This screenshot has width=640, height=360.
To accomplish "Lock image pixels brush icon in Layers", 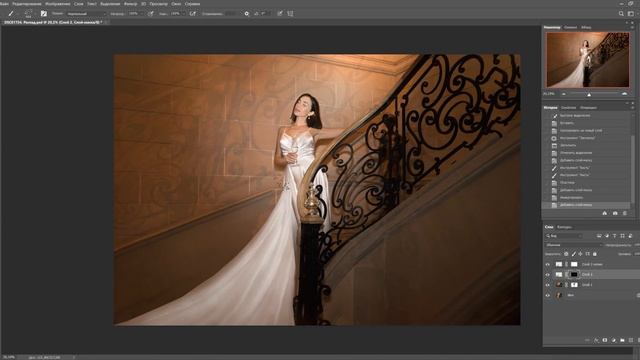I will [573, 254].
